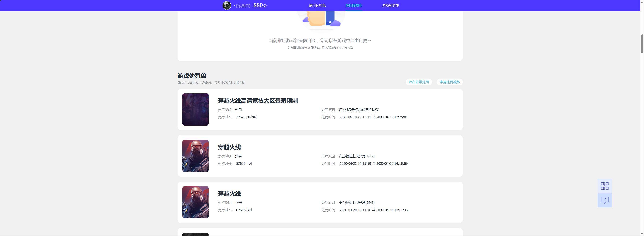
Task: Click the scrollbar down arrow
Action: [642, 234]
